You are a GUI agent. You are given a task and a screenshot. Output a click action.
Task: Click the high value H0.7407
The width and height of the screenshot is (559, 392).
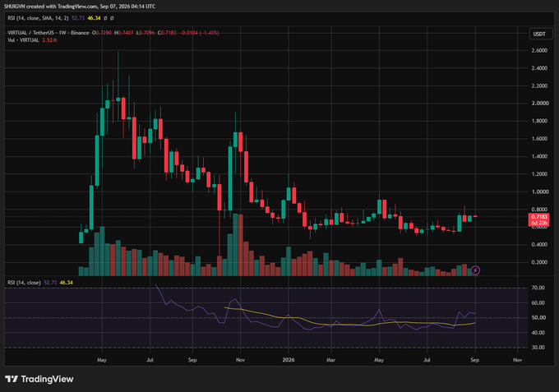[123, 33]
